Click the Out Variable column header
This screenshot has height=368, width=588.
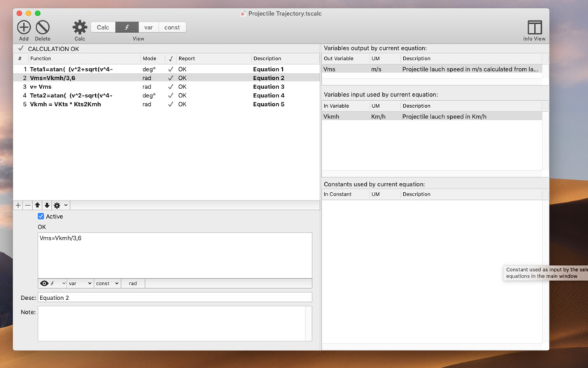345,59
